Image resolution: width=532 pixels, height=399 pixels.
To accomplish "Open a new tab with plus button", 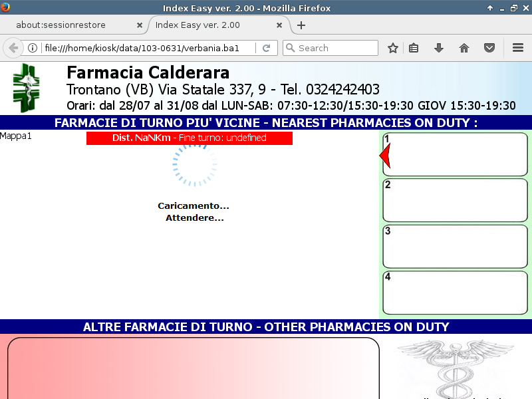I will point(301,25).
